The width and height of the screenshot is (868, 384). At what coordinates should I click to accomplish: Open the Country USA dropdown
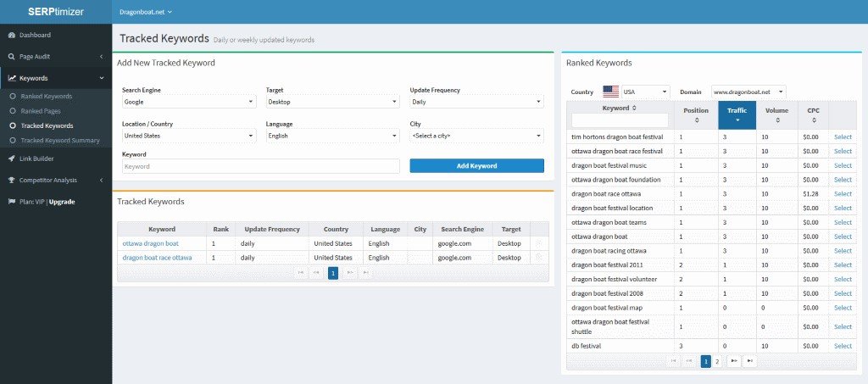click(x=645, y=92)
